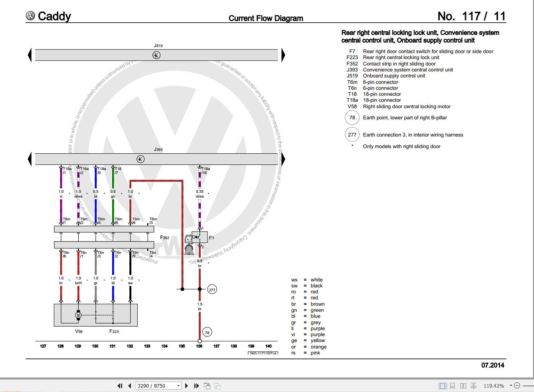This screenshot has width=534, height=392.
Task: Toggle the forward view navigation arrow
Action: 218,386
